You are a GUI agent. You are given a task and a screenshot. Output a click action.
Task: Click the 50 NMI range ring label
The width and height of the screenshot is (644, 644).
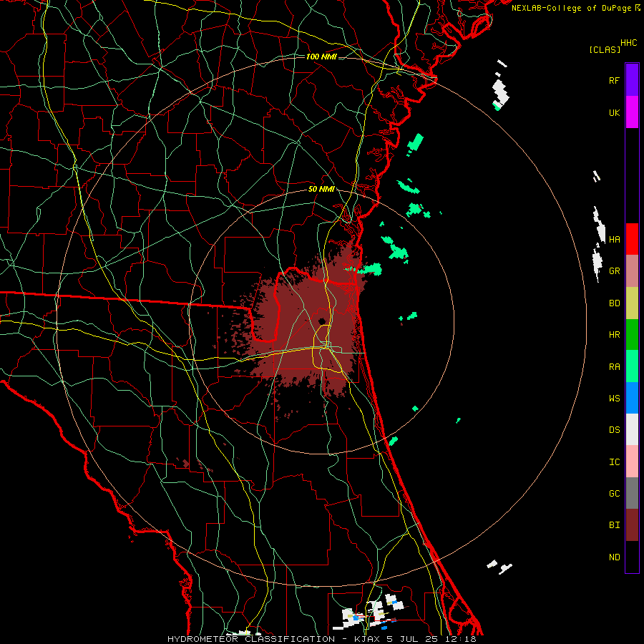point(321,190)
